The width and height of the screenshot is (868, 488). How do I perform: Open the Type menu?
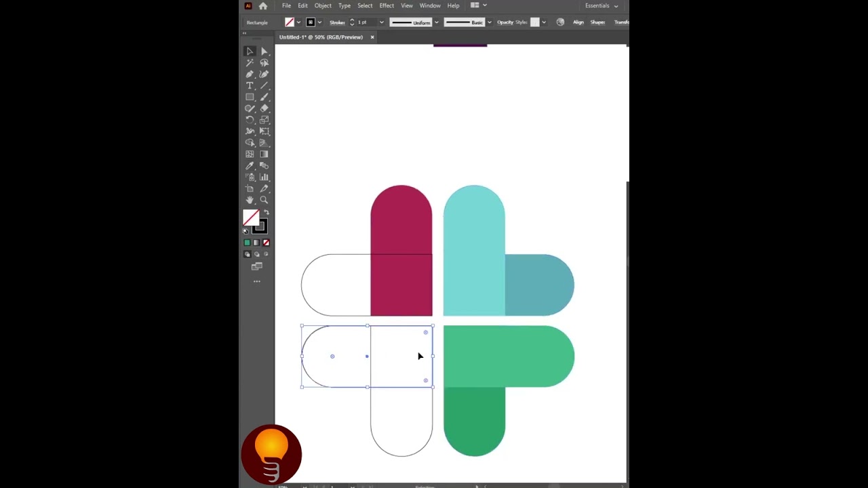click(344, 5)
